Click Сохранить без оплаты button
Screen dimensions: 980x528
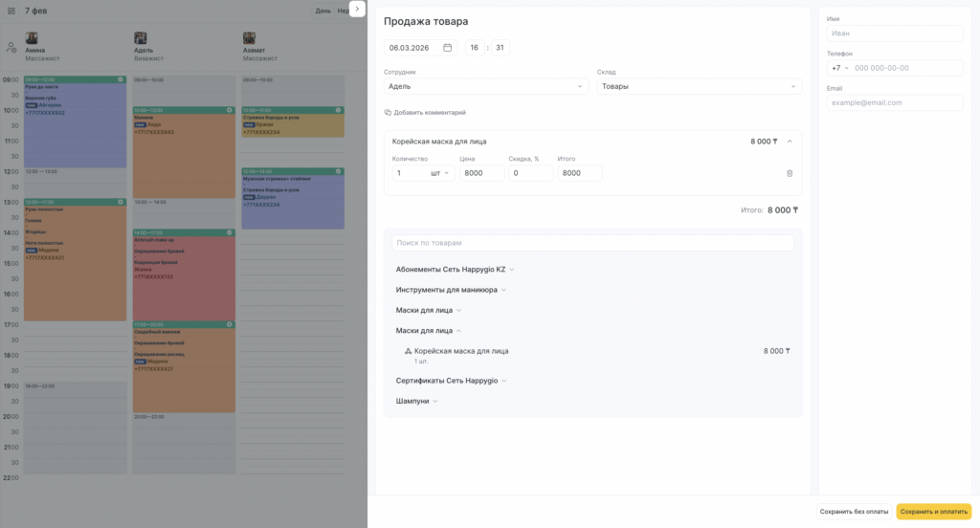pos(854,512)
